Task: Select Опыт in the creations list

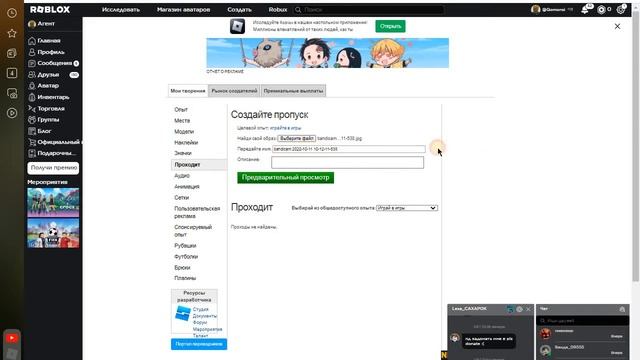Action: point(181,109)
